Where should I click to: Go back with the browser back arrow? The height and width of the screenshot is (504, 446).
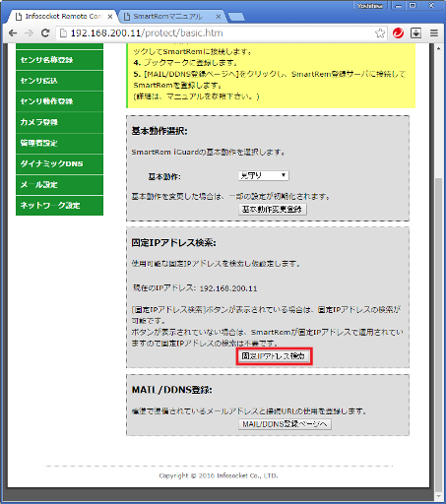13,32
